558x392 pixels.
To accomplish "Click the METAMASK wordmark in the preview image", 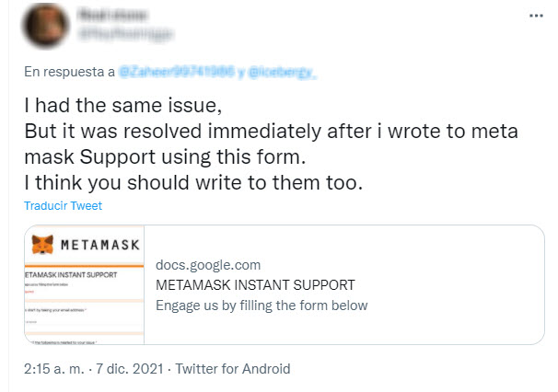I will [x=99, y=245].
